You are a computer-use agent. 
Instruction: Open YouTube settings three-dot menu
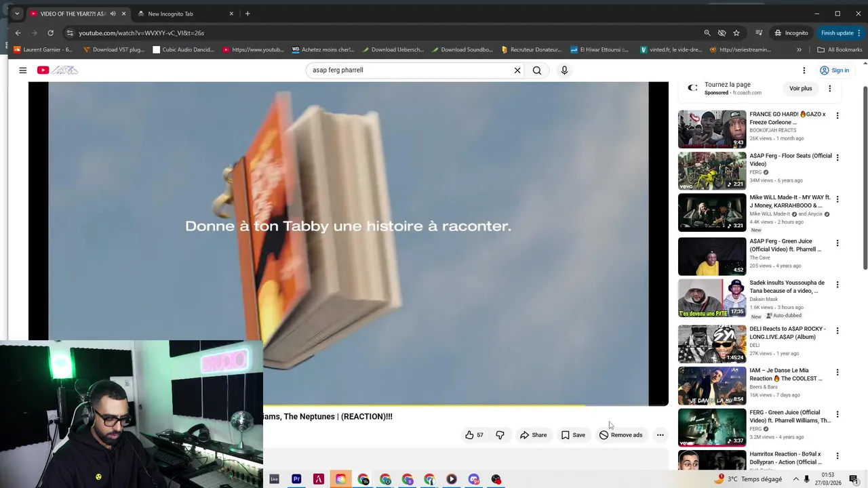pos(804,70)
